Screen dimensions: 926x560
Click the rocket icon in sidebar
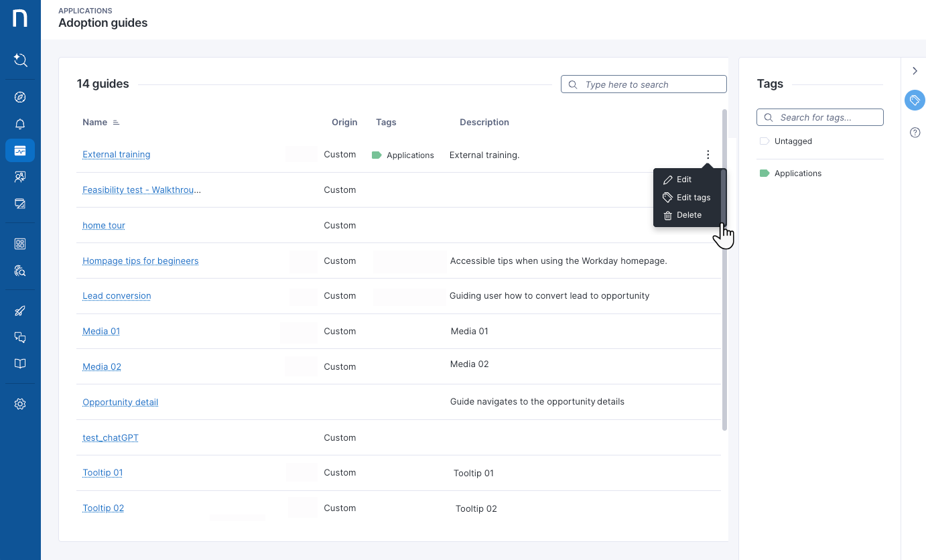tap(20, 311)
